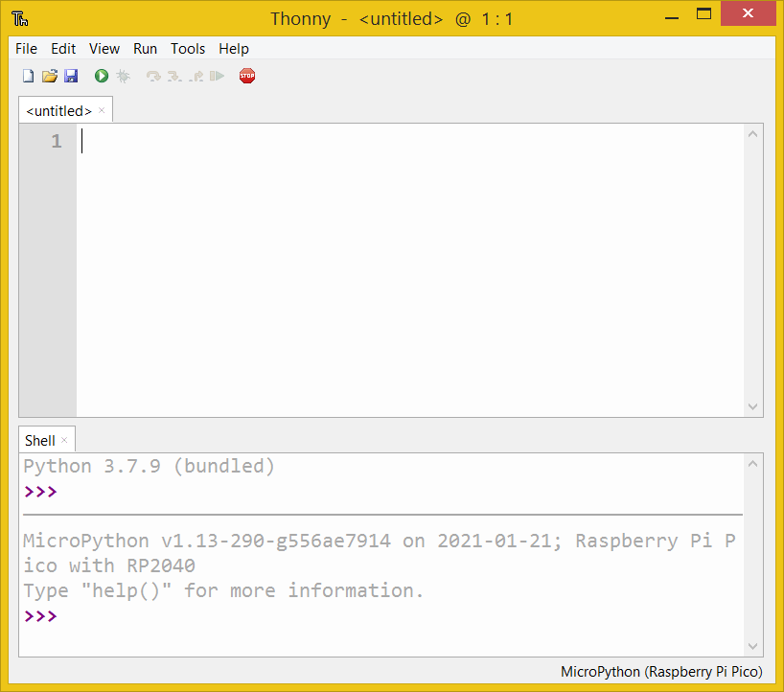Viewport: 784px width, 692px height.
Task: Close the Shell tab
Action: (64, 440)
